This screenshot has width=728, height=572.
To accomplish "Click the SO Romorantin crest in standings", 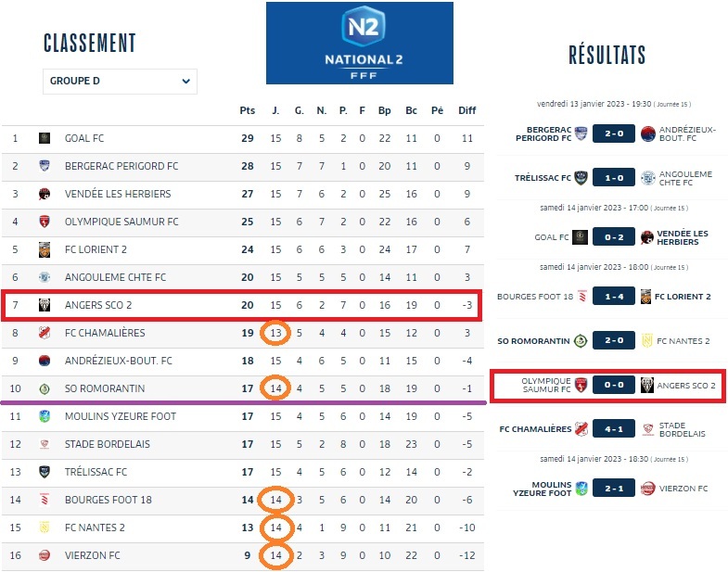I will [x=44, y=388].
